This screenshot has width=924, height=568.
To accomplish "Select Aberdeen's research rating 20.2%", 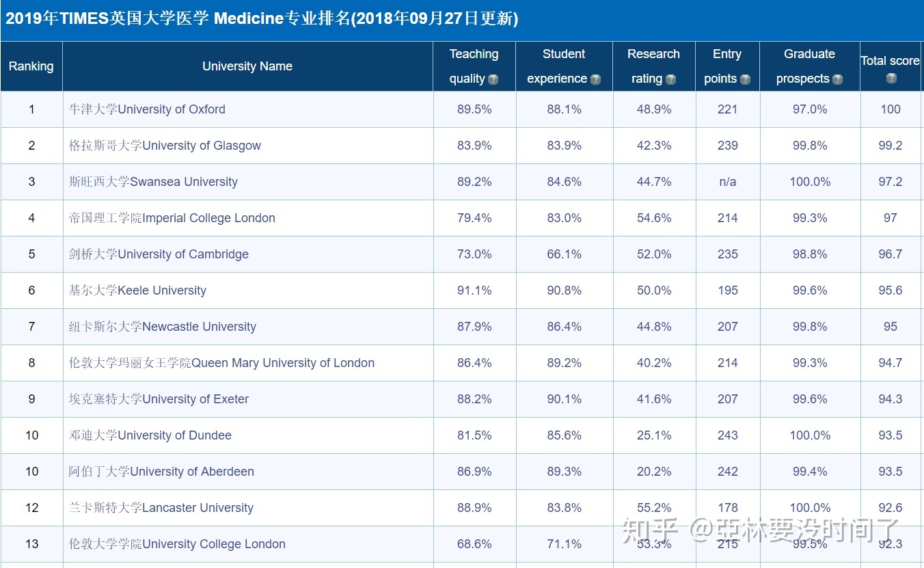I will click(654, 472).
